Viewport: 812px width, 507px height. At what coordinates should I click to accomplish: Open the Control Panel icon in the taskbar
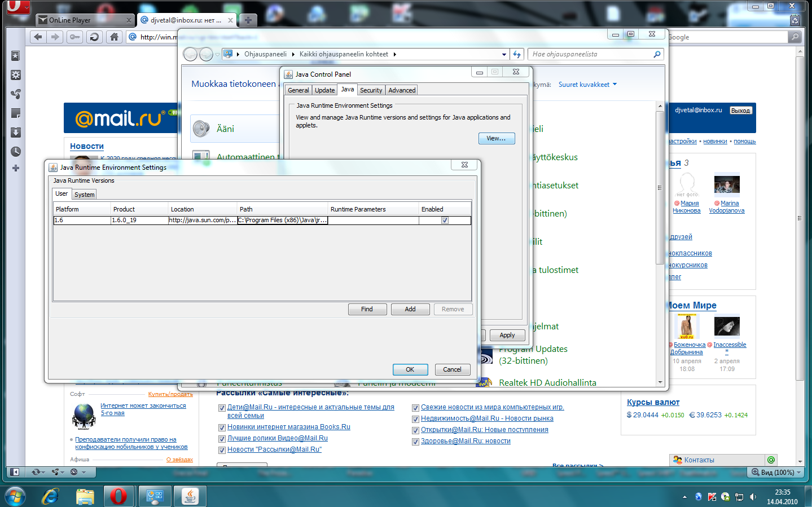tap(155, 496)
